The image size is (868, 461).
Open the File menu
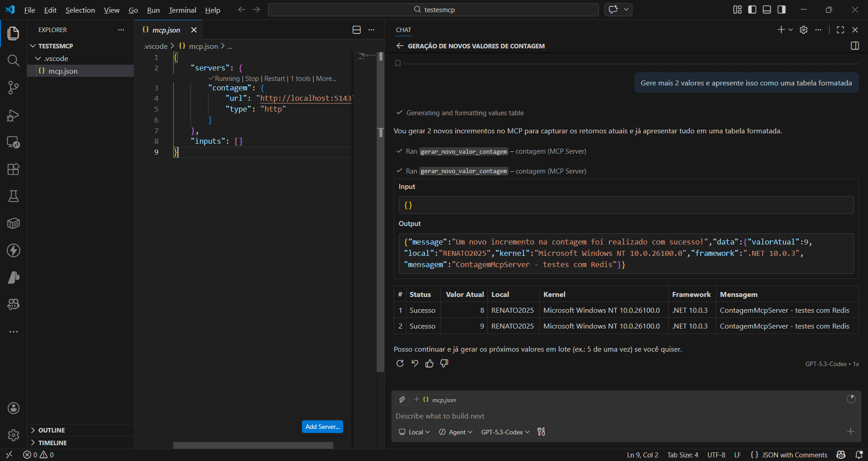(29, 10)
